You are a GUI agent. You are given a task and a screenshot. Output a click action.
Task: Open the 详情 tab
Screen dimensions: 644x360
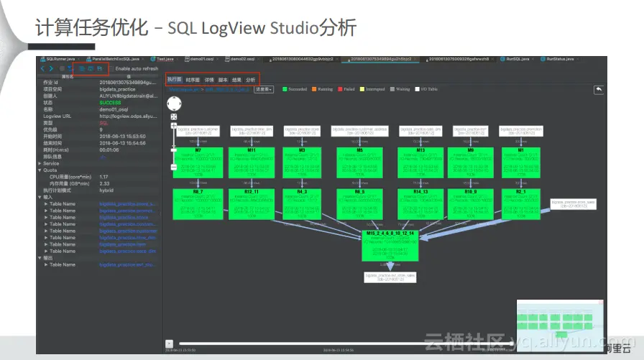pos(209,80)
